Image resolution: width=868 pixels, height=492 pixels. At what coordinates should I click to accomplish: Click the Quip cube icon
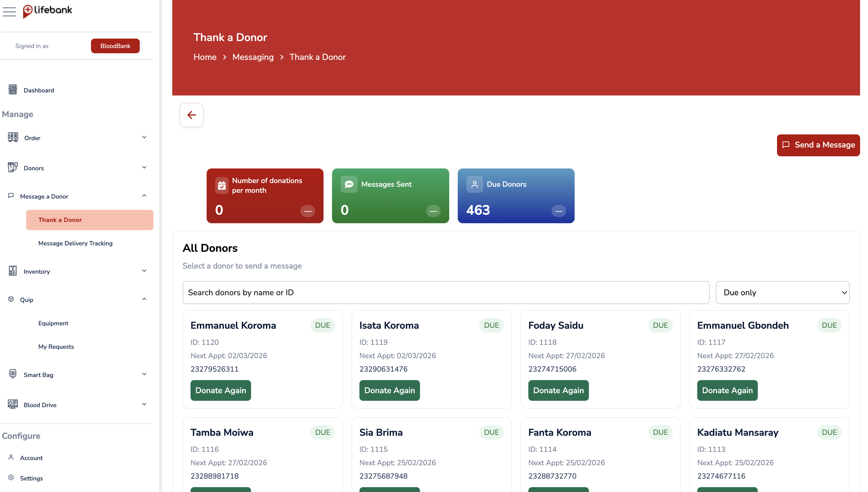click(11, 299)
